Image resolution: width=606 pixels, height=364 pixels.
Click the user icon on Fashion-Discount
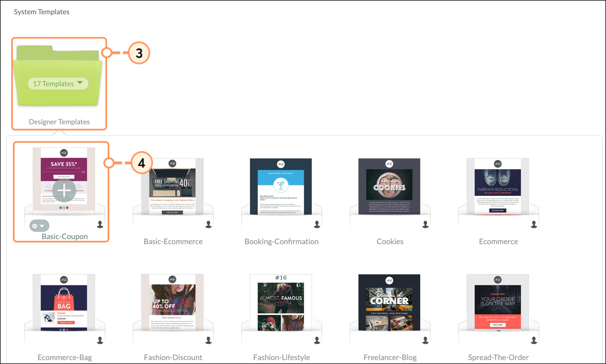(209, 340)
